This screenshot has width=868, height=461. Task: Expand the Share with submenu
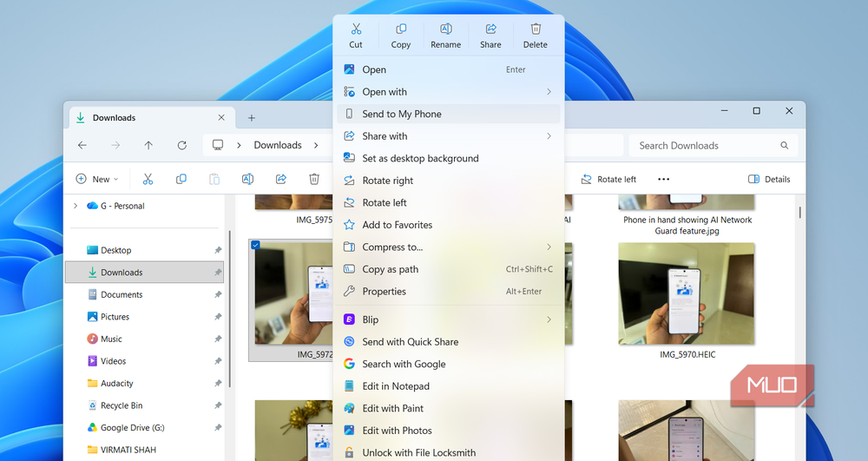(449, 136)
